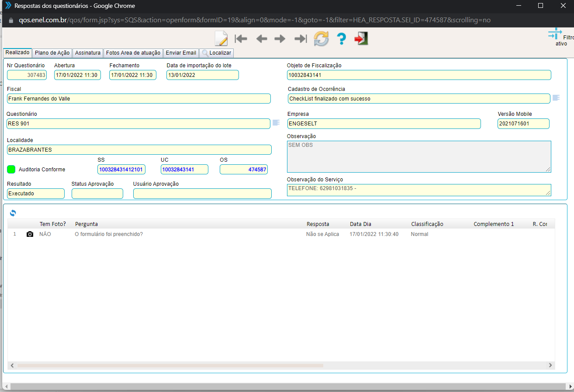574x392 pixels.
Task: Open help question mark icon
Action: [x=342, y=38]
